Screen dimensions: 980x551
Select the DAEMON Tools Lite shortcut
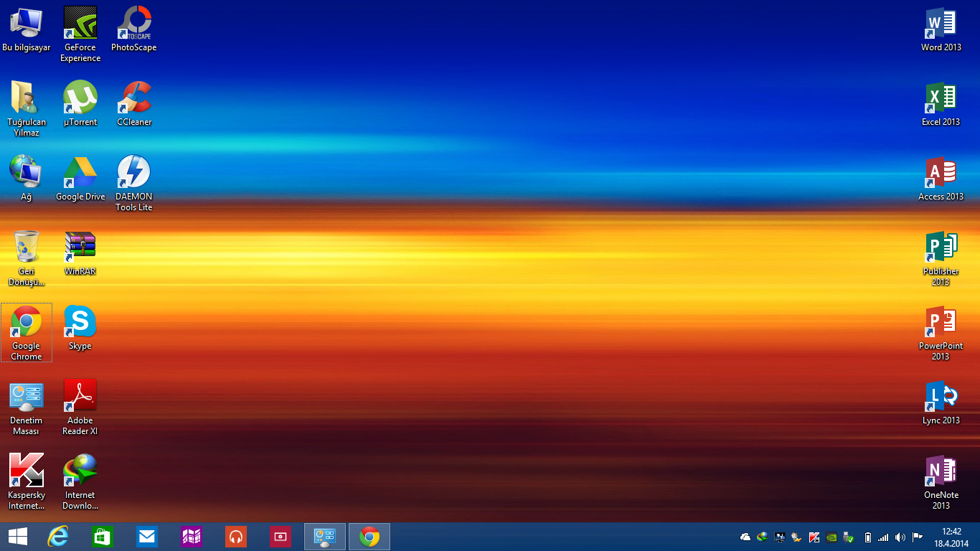[133, 184]
